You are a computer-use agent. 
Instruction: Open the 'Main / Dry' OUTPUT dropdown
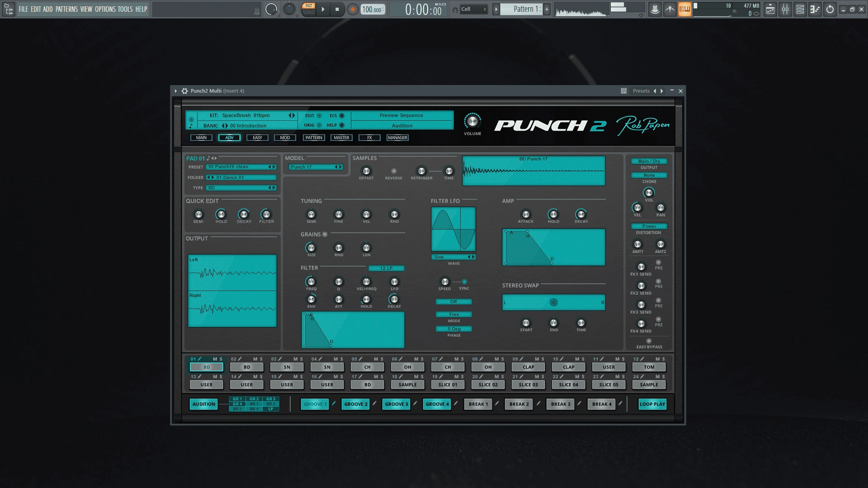click(649, 161)
